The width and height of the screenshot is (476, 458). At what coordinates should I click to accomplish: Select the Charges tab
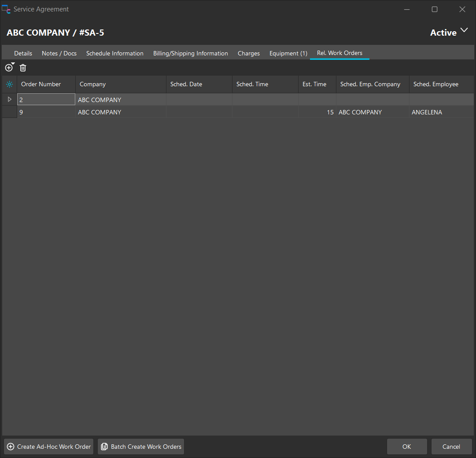(x=248, y=53)
